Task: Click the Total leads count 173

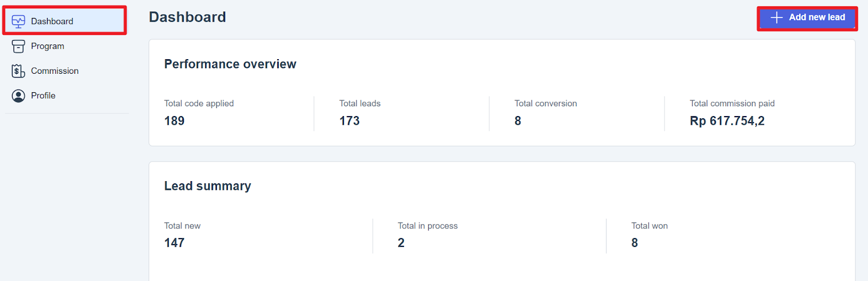Action: (349, 121)
